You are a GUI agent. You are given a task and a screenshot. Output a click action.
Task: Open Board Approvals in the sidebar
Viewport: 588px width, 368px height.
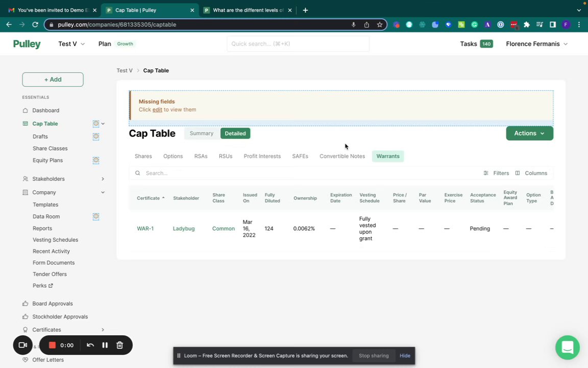click(53, 304)
